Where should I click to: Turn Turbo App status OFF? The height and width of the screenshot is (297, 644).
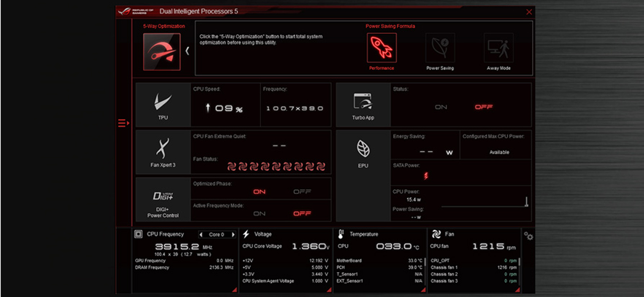pos(483,107)
